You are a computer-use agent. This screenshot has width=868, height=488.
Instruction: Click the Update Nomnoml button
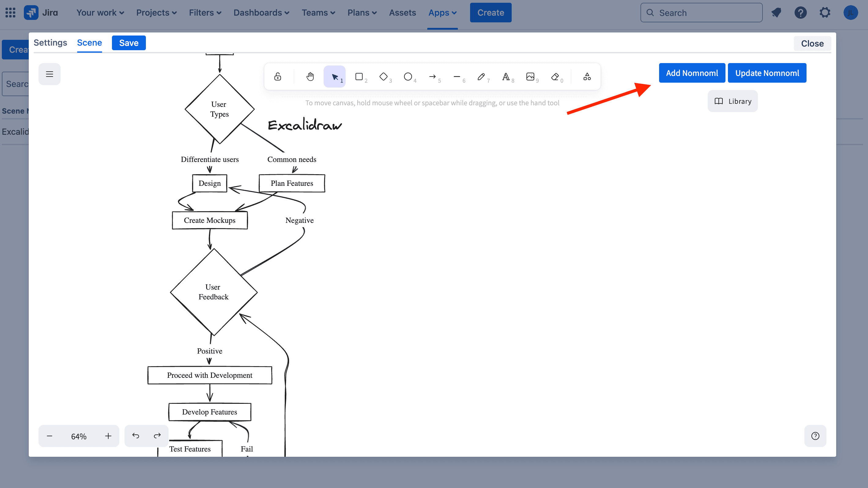(x=767, y=73)
